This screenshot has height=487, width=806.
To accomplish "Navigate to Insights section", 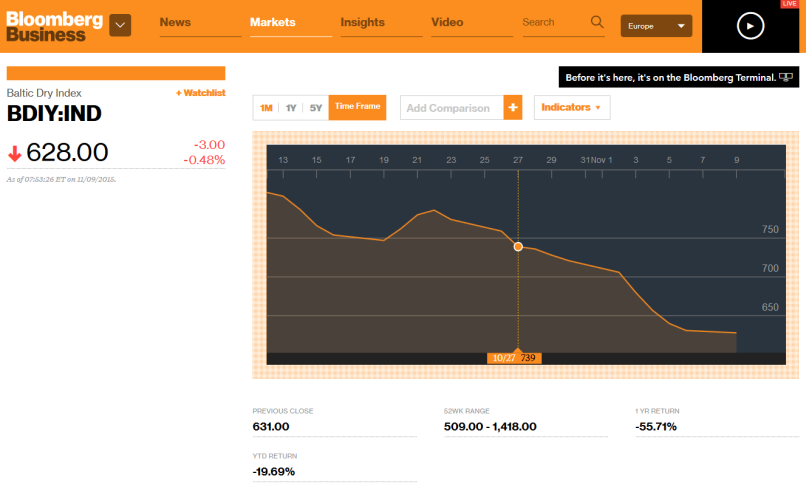I will 362,22.
